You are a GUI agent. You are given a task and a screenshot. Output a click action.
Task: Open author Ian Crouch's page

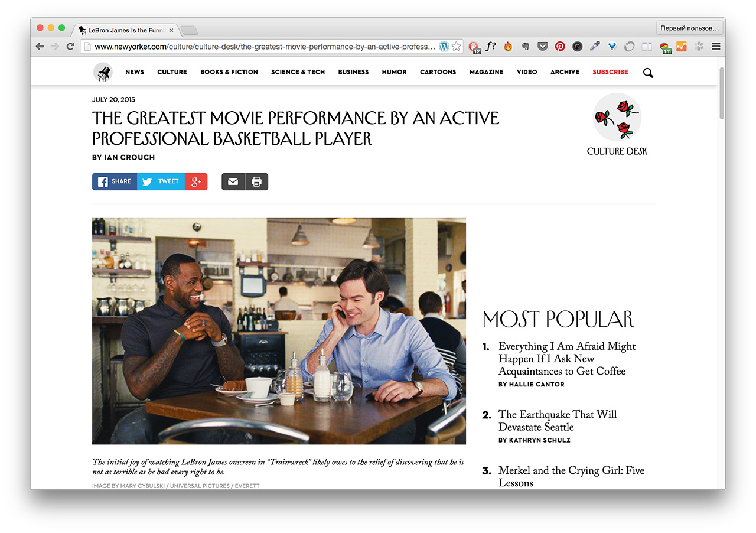coord(129,158)
